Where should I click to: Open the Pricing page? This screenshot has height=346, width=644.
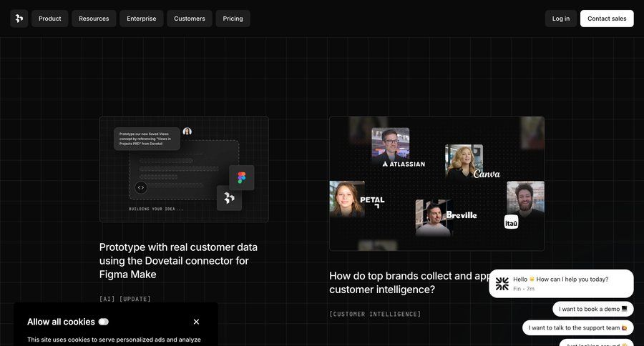point(233,19)
